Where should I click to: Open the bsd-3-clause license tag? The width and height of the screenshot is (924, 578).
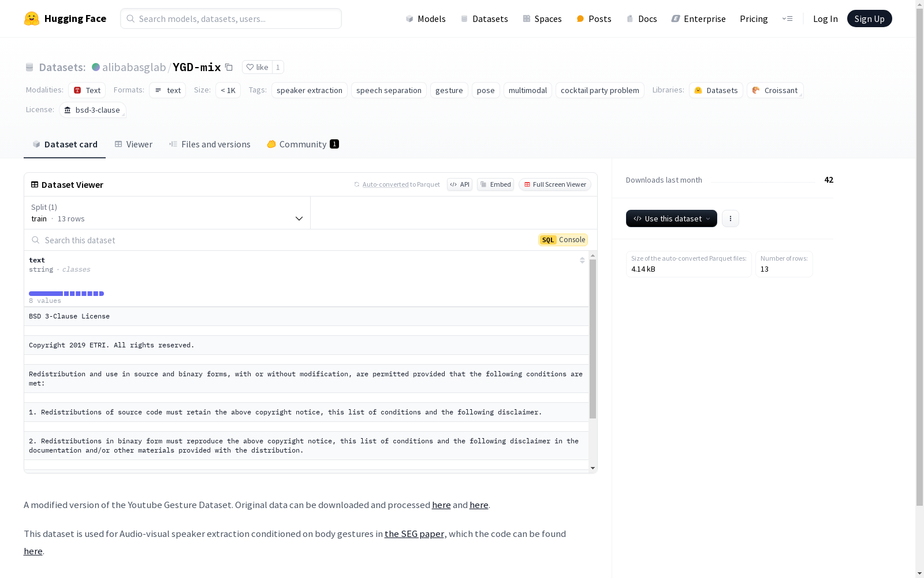[x=92, y=110]
